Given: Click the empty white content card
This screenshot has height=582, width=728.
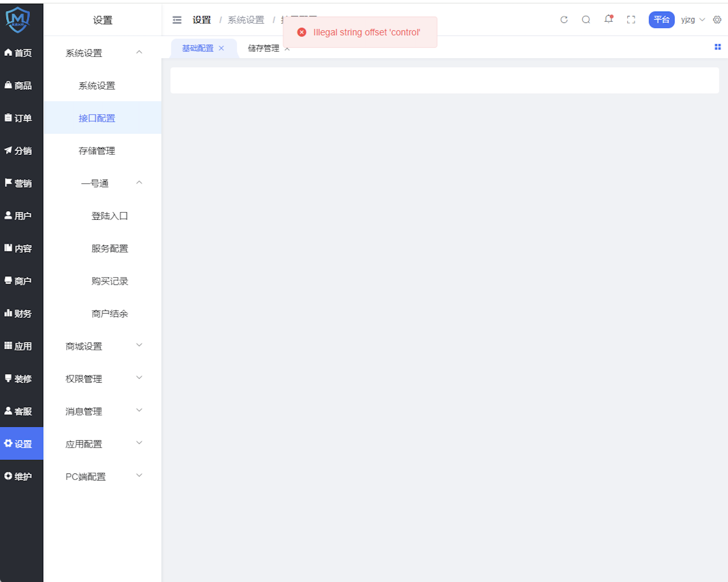Looking at the screenshot, I should click(x=444, y=80).
